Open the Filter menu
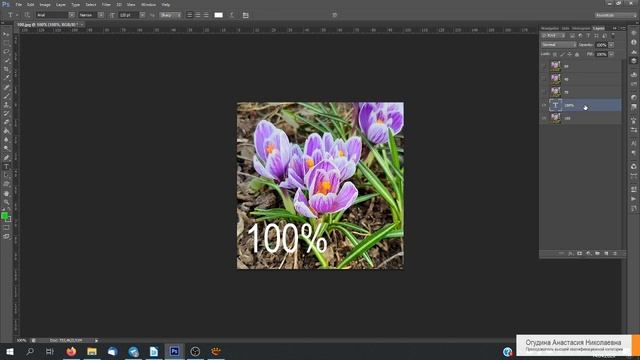The width and height of the screenshot is (640, 360). [x=106, y=4]
